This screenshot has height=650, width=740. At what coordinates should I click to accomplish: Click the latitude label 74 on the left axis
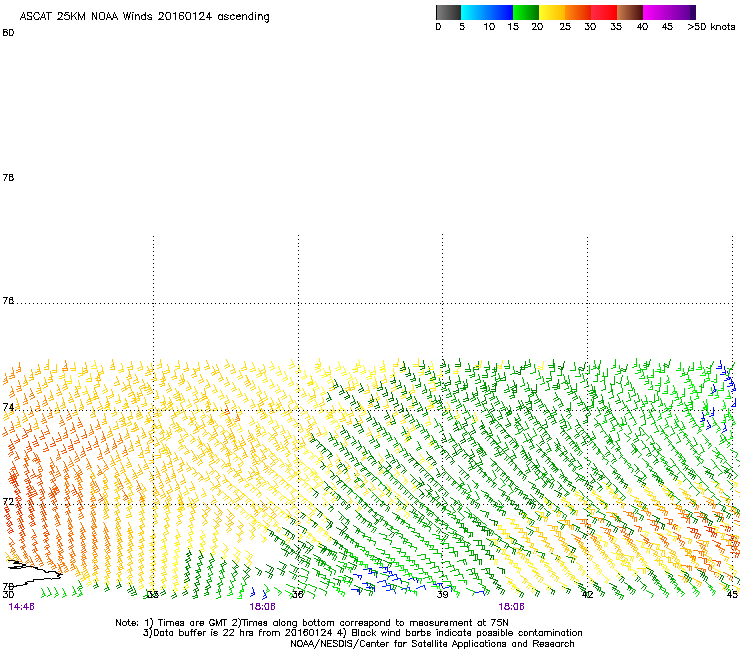[x=8, y=407]
